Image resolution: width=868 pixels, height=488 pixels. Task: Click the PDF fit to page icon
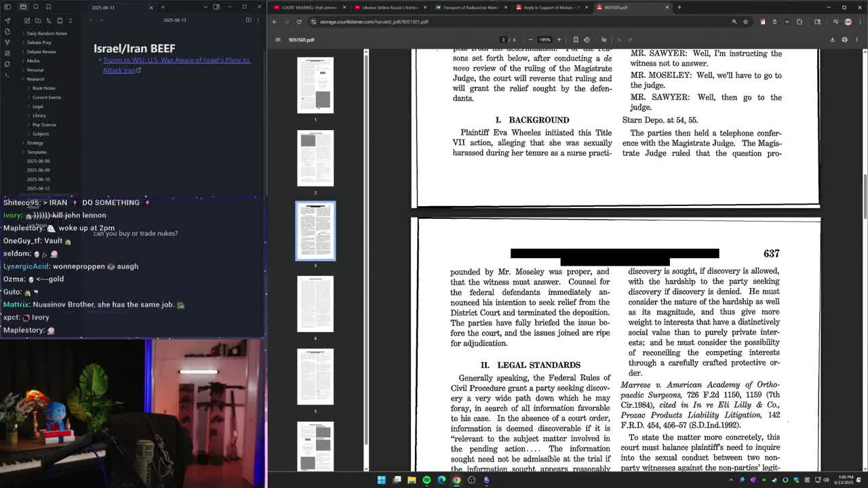pyautogui.click(x=576, y=39)
